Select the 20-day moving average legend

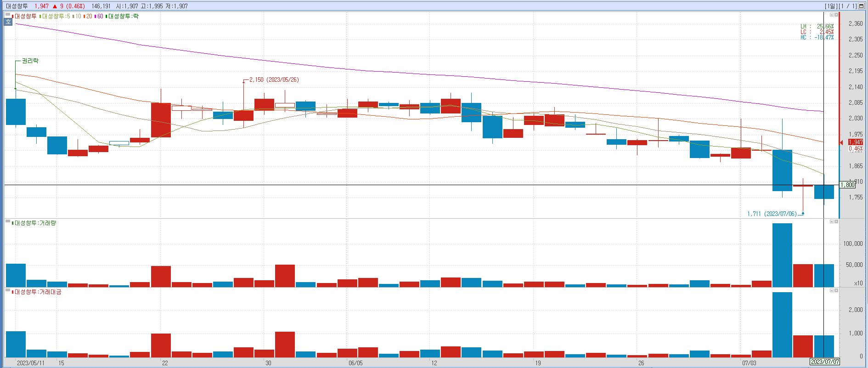(x=89, y=16)
